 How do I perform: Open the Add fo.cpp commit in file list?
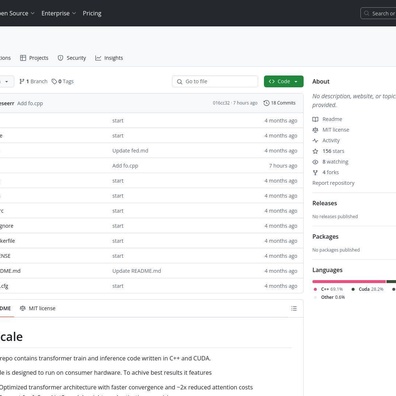[x=125, y=166]
